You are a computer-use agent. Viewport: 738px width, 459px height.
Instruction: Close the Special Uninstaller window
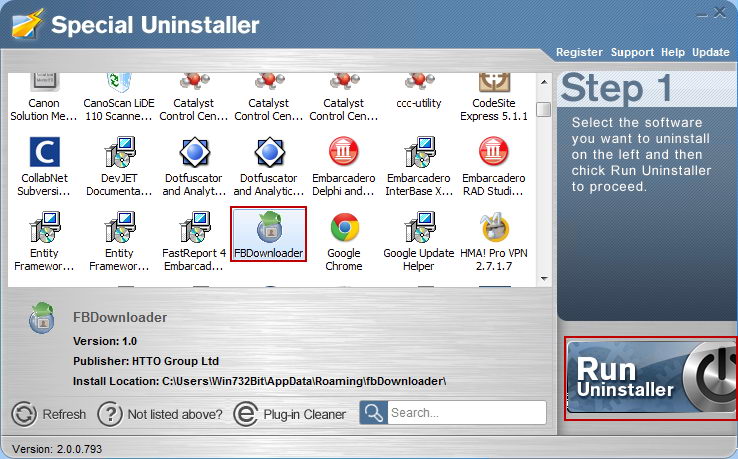click(720, 13)
